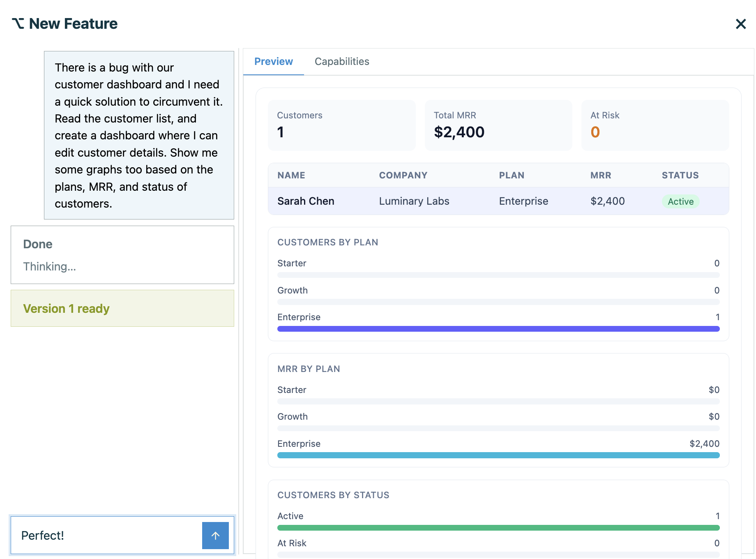756x559 pixels.
Task: Select the Sarah Chen customer row
Action: pyautogui.click(x=498, y=201)
